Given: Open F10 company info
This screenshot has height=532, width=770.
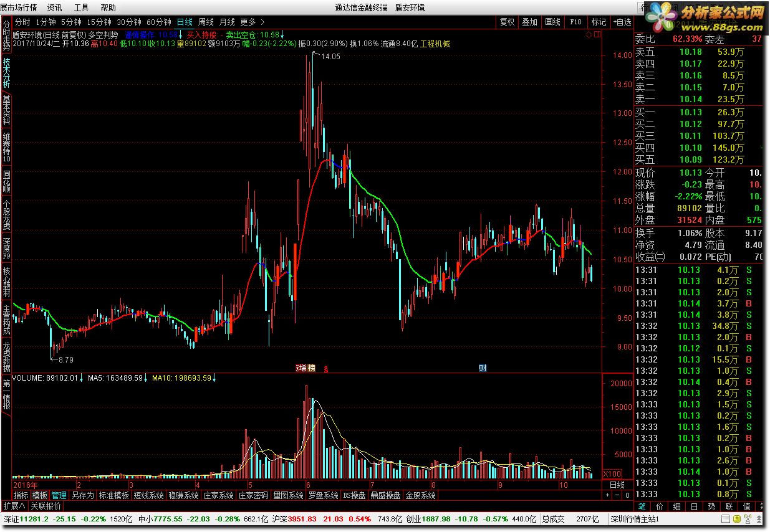Looking at the screenshot, I should 575,22.
